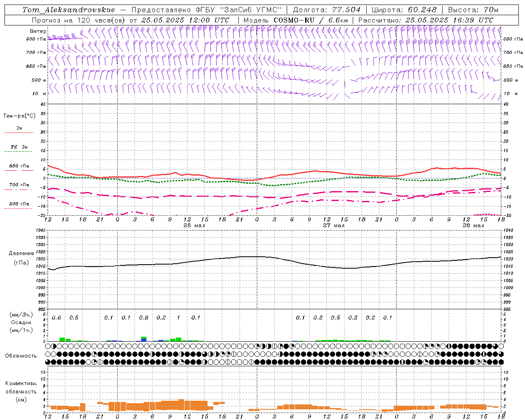Click the 700 гПа temperature legend entry
The height and width of the screenshot is (420, 525).
click(19, 185)
